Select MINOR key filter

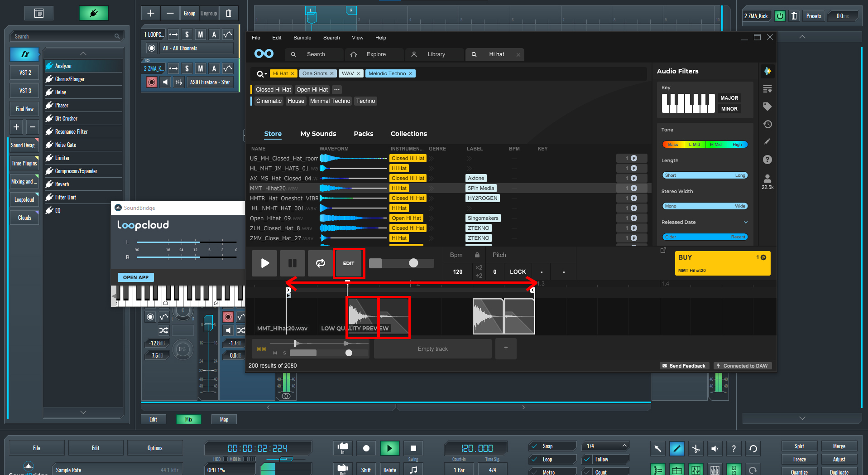coord(729,109)
